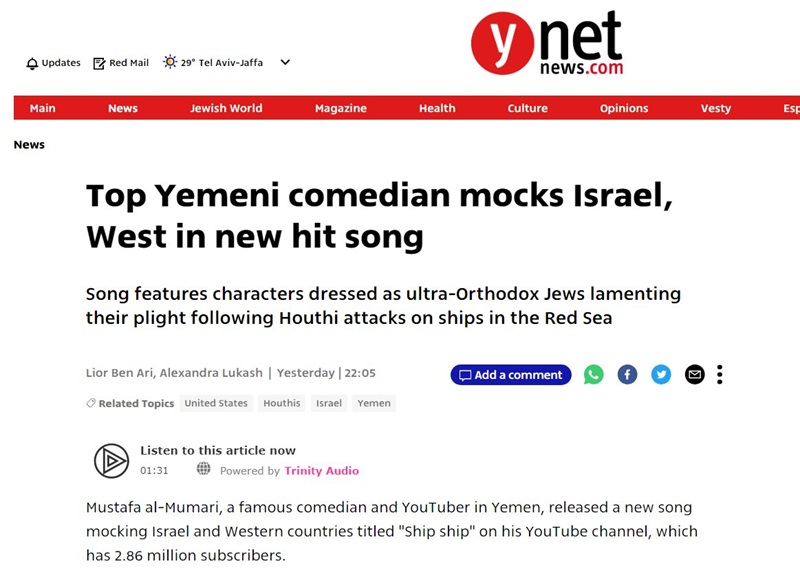Go to the Magazine section
Screen dimensions: 800x588
point(340,108)
